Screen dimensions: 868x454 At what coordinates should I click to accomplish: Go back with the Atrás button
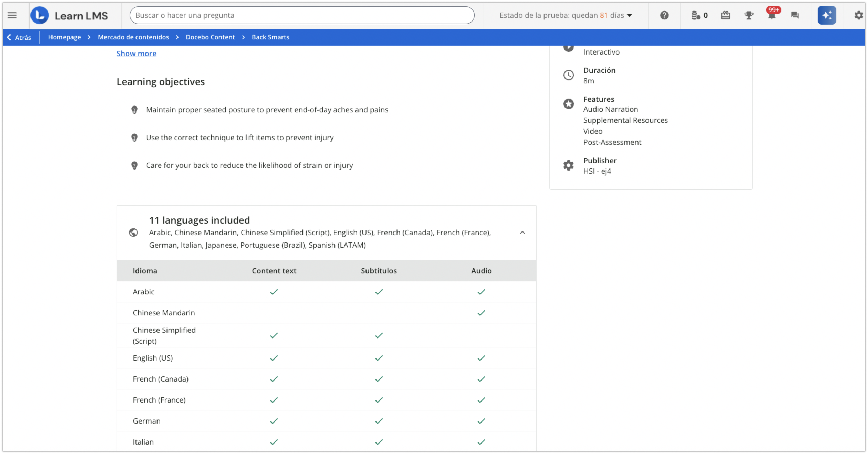19,37
